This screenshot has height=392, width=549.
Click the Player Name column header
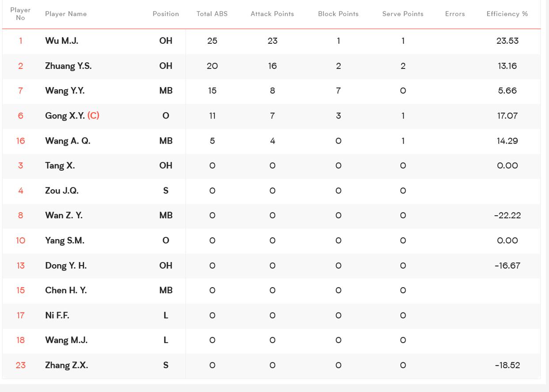click(66, 14)
